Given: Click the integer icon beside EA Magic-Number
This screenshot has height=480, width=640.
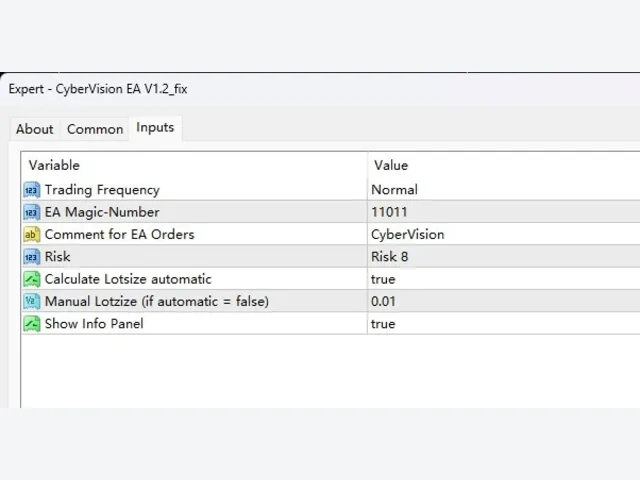Looking at the screenshot, I should pyautogui.click(x=32, y=212).
